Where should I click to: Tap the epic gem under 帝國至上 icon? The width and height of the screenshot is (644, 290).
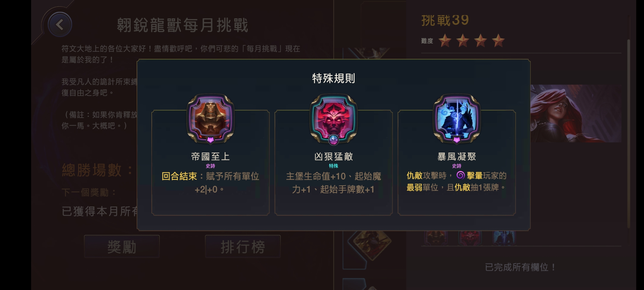(210, 140)
